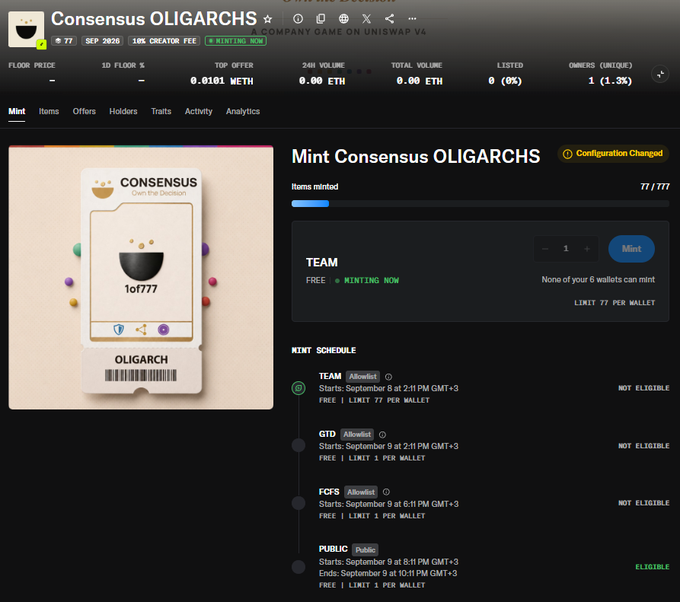The width and height of the screenshot is (680, 602).
Task: Decrease mint quantity with minus button
Action: point(545,249)
